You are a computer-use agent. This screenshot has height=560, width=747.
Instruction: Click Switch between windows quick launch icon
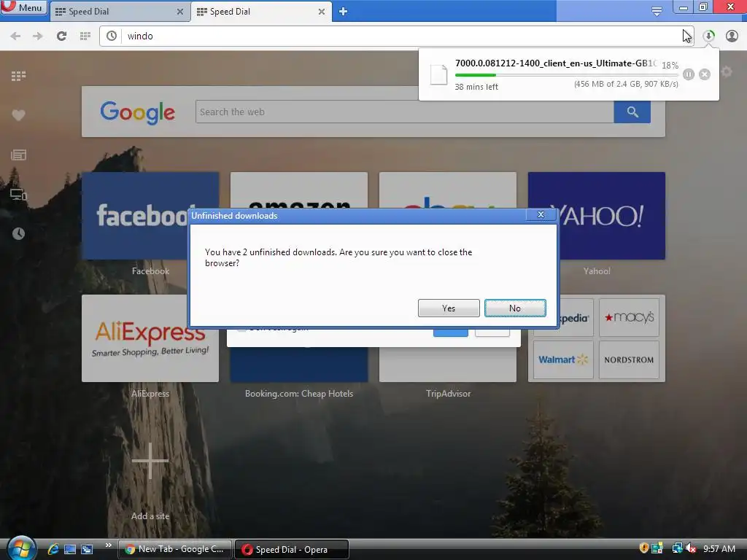(x=87, y=549)
